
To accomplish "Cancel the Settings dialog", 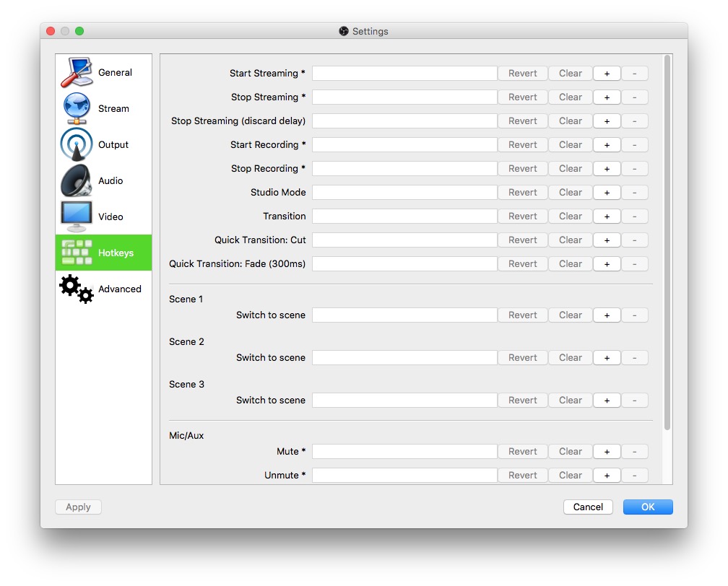I will point(588,507).
